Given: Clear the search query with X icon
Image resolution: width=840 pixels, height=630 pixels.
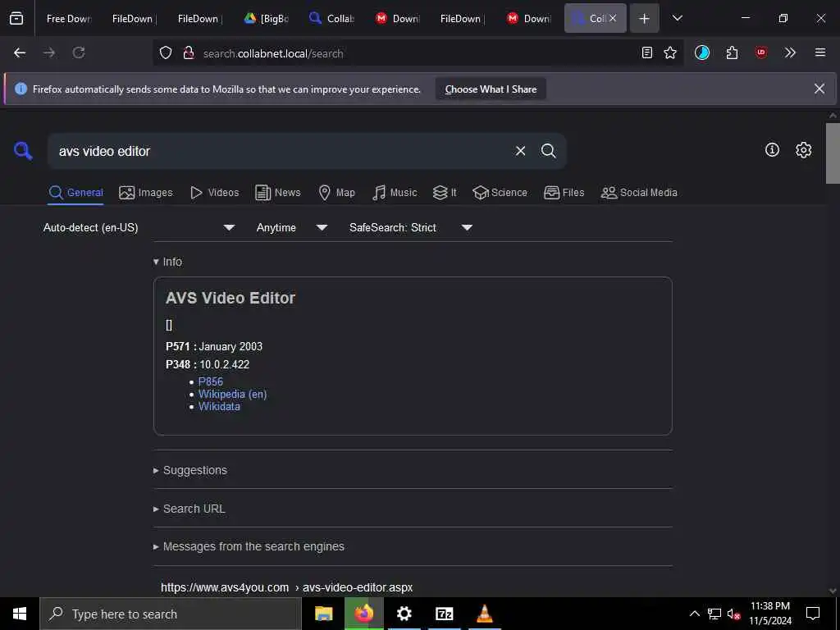Looking at the screenshot, I should (x=520, y=151).
